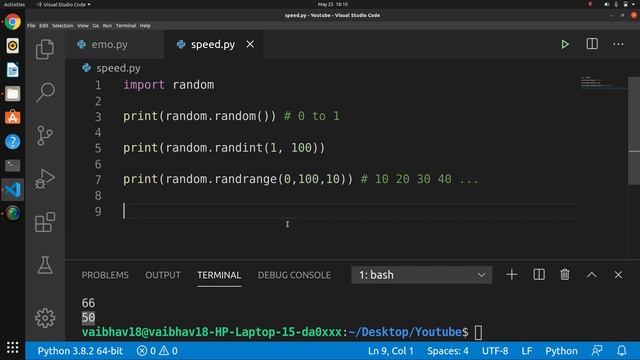Switch to the PROBLEMS panel tab
Screen dimensions: 640x360
click(x=105, y=275)
